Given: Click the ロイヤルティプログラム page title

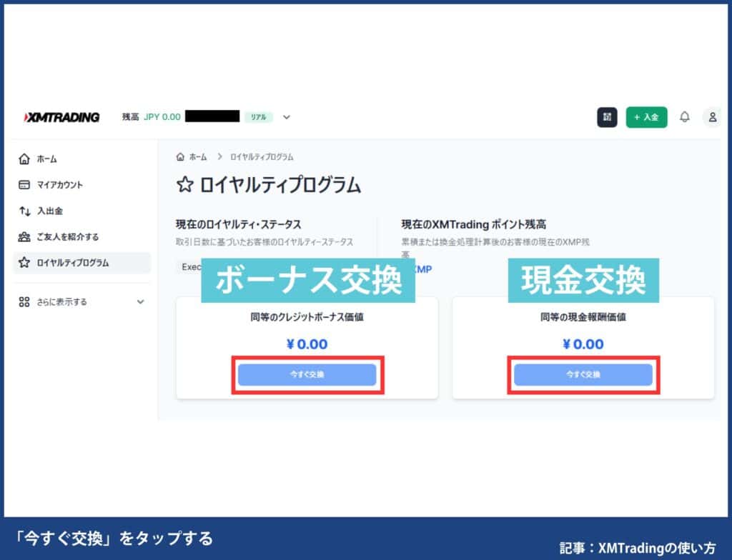Looking at the screenshot, I should pyautogui.click(x=280, y=185).
